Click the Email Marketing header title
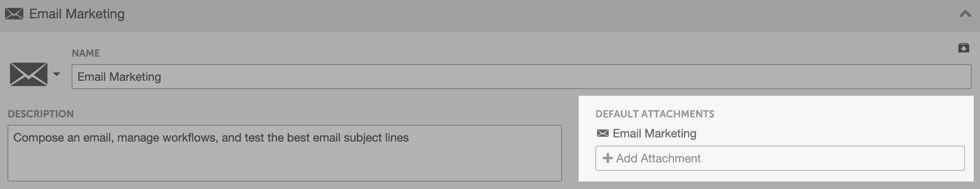This screenshot has height=189, width=980. coord(77,14)
